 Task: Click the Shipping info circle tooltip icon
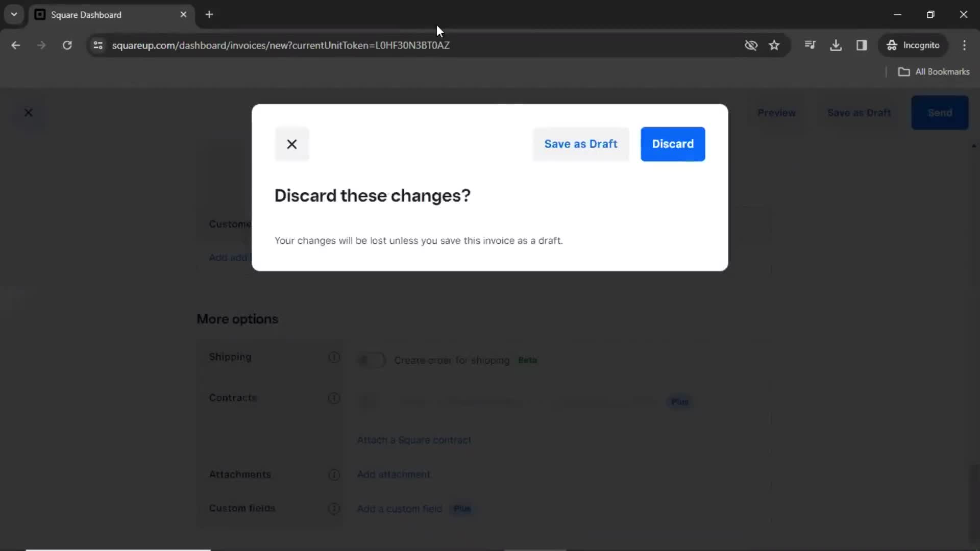(x=334, y=357)
